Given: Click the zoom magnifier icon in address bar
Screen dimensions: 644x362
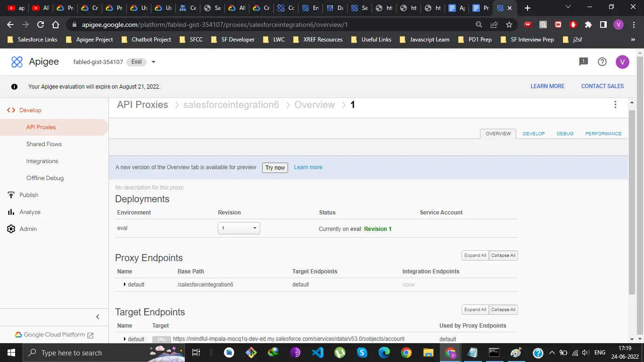Looking at the screenshot, I should coord(479,25).
